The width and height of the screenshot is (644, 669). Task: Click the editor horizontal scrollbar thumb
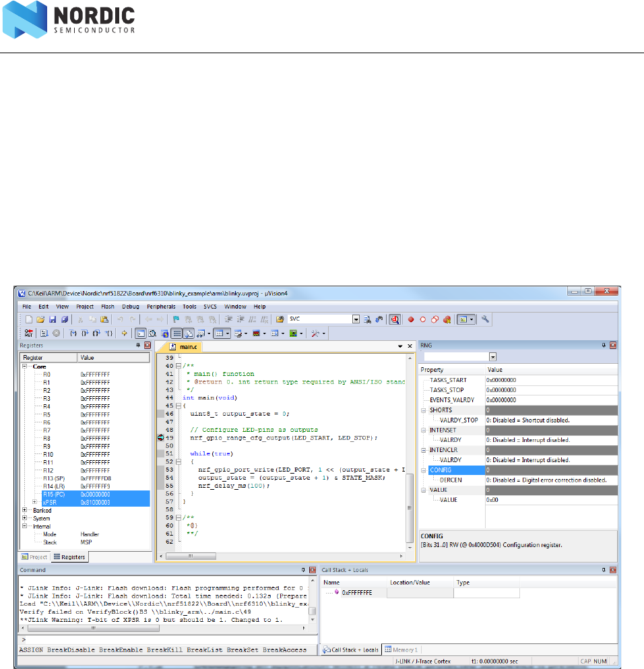[x=191, y=556]
